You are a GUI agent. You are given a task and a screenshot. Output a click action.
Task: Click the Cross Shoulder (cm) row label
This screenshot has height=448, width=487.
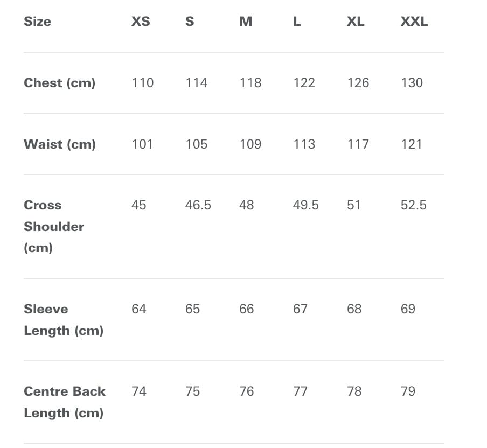tap(54, 227)
